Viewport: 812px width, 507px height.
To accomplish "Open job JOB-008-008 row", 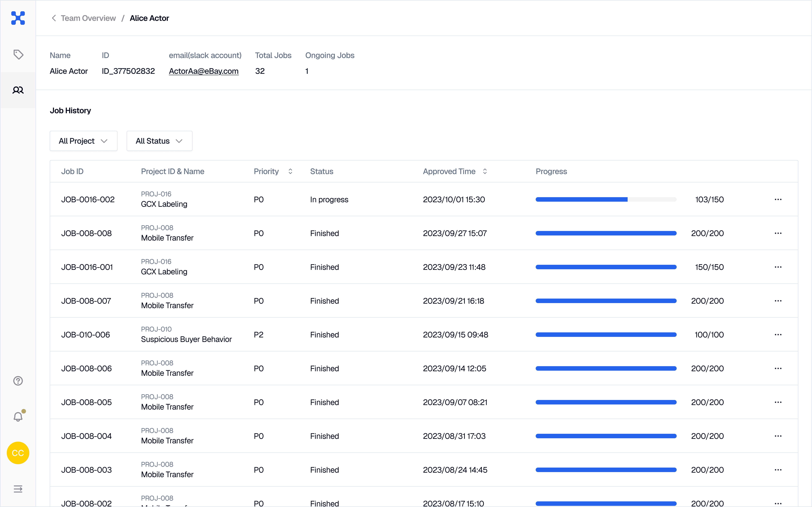I will coord(424,233).
